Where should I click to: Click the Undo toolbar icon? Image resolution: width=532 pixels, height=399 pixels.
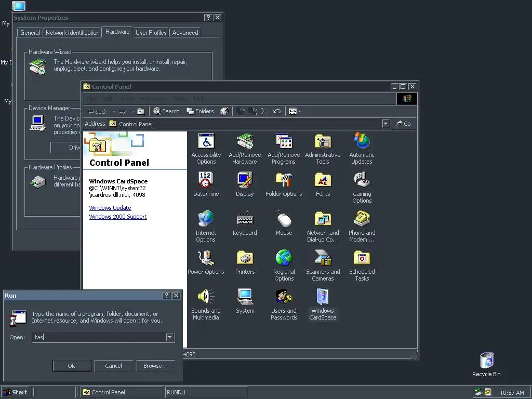click(x=277, y=111)
